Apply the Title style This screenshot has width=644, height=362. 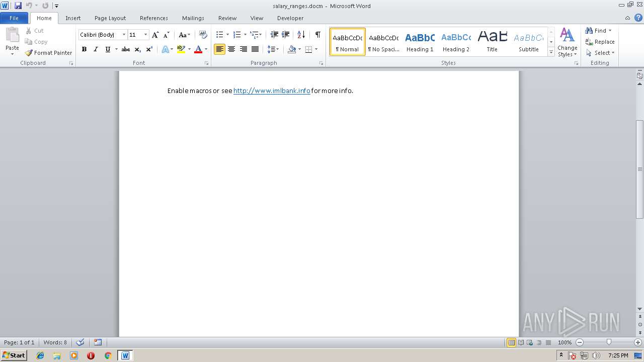tap(492, 42)
